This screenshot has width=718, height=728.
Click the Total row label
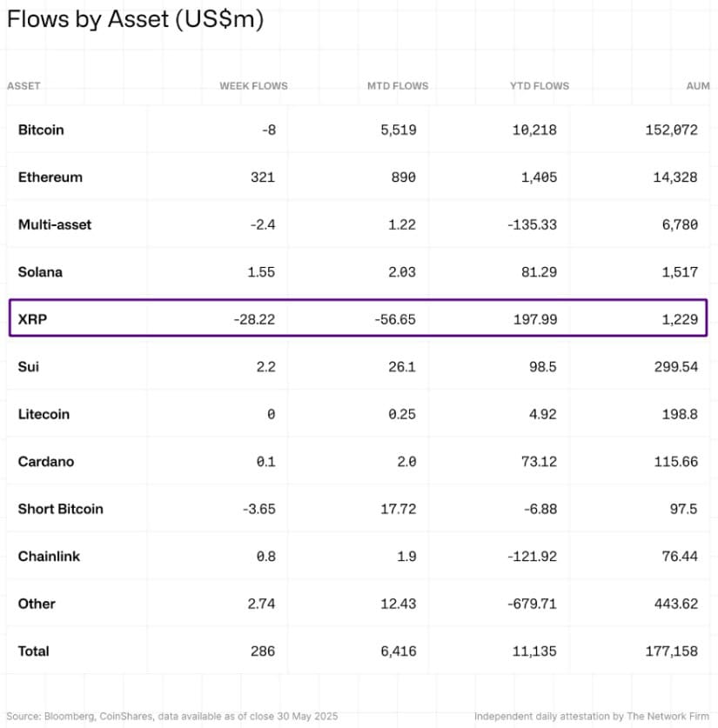point(34,651)
